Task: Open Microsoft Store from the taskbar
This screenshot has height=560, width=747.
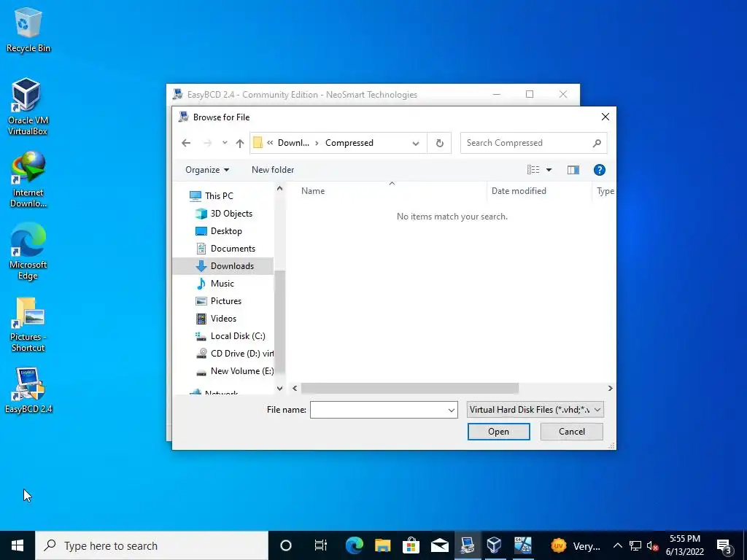Action: click(411, 545)
